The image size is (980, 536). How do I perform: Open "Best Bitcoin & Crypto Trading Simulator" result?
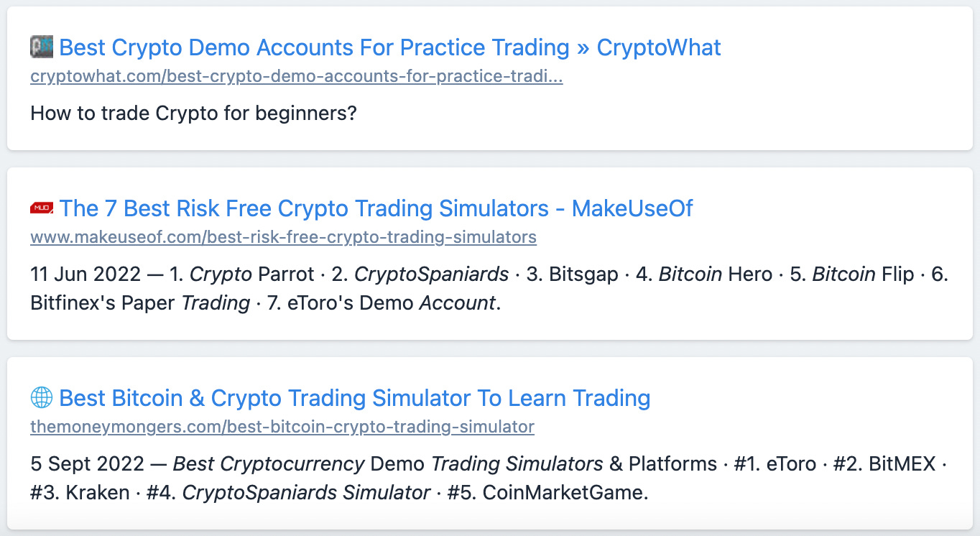click(x=354, y=397)
